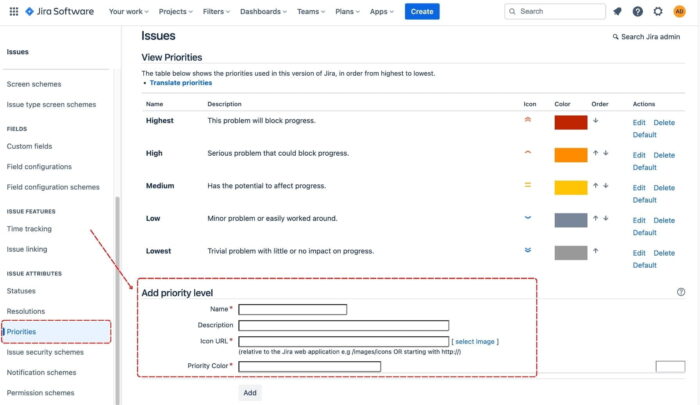The height and width of the screenshot is (405, 700).
Task: Click the Low priority icon
Action: click(x=528, y=217)
